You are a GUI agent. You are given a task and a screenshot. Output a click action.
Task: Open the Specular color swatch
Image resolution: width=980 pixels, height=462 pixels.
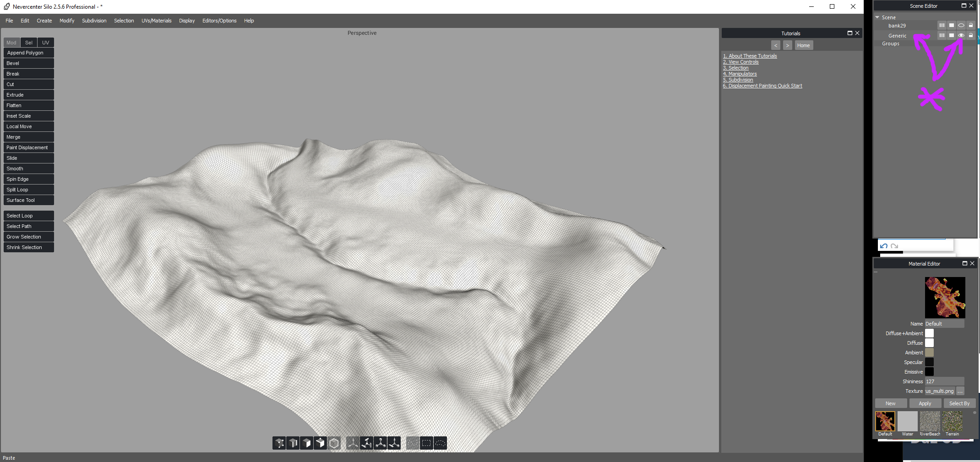pyautogui.click(x=929, y=362)
